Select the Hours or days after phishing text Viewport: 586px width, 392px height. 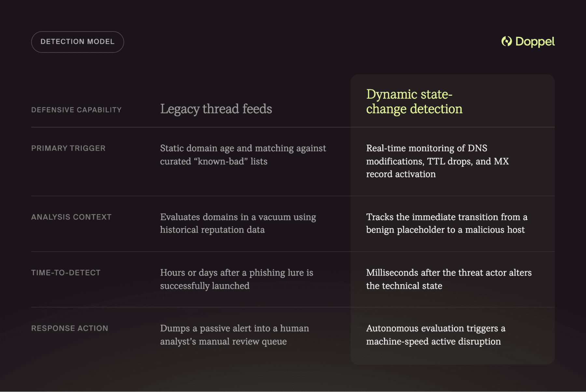pyautogui.click(x=237, y=279)
